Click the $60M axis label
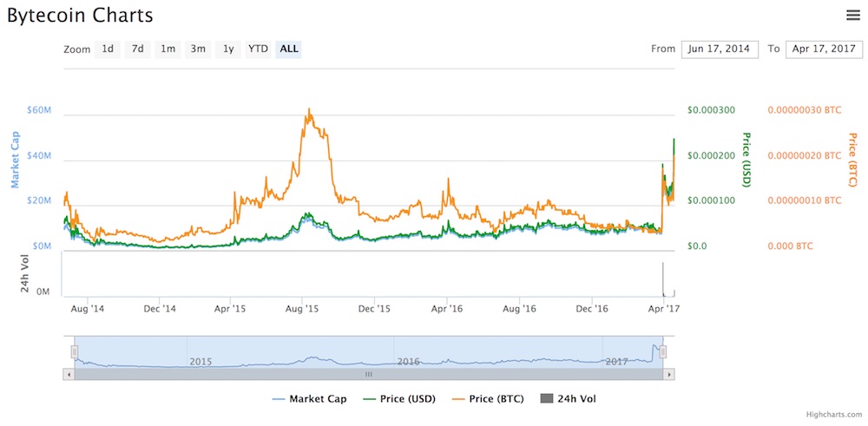 (39, 110)
